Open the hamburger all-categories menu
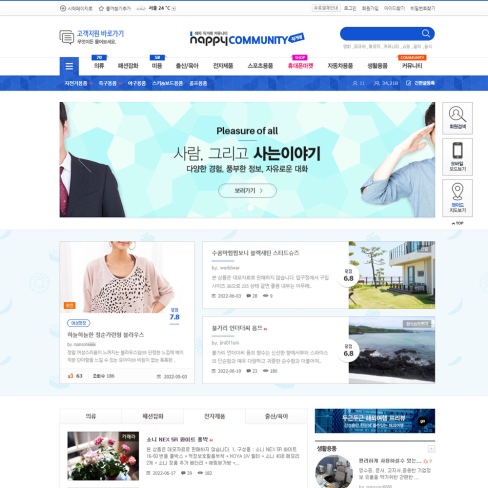Viewport: 488px width, 488px height. (69, 66)
